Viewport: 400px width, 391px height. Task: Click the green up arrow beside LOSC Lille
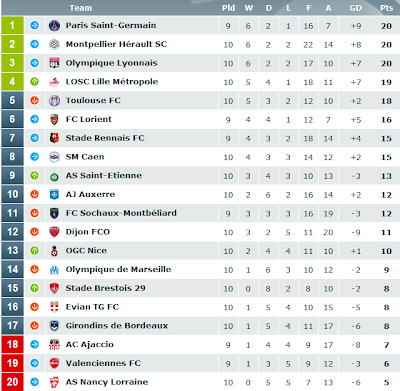click(35, 82)
